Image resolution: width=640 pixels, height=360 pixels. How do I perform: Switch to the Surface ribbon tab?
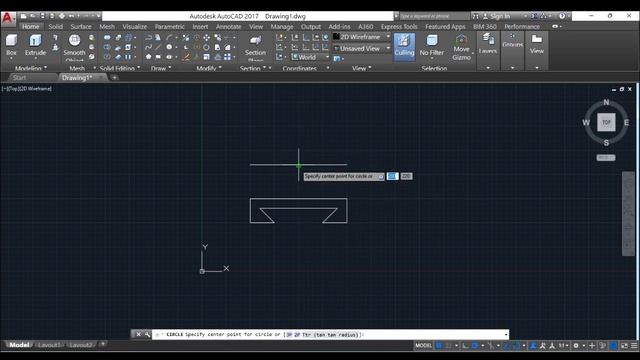[81, 27]
